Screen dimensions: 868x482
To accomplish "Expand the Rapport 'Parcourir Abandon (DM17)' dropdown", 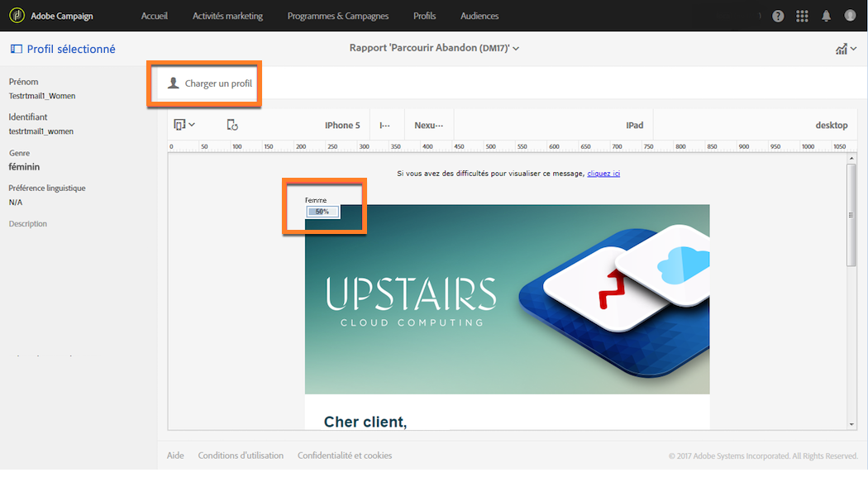I will click(434, 48).
